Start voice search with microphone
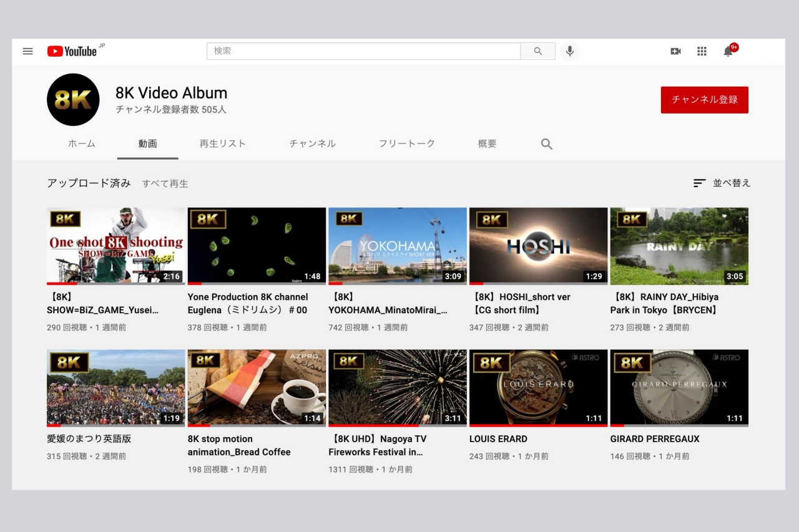This screenshot has height=532, width=799. click(x=569, y=51)
